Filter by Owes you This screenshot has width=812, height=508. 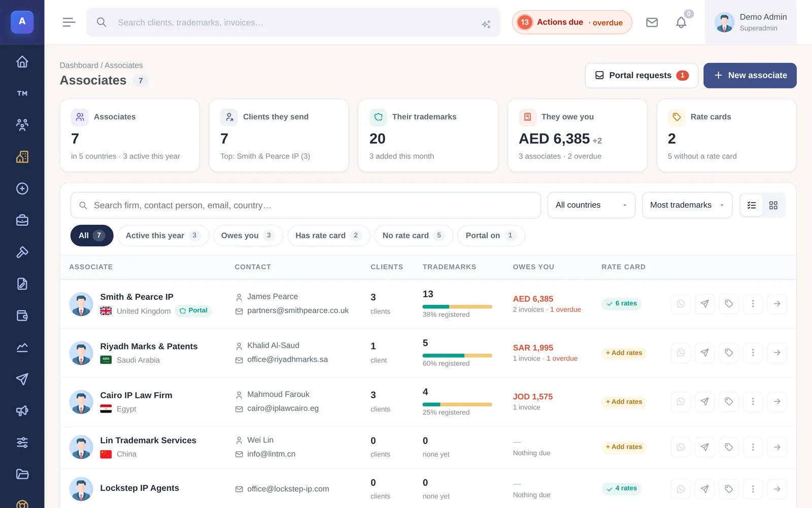(248, 236)
